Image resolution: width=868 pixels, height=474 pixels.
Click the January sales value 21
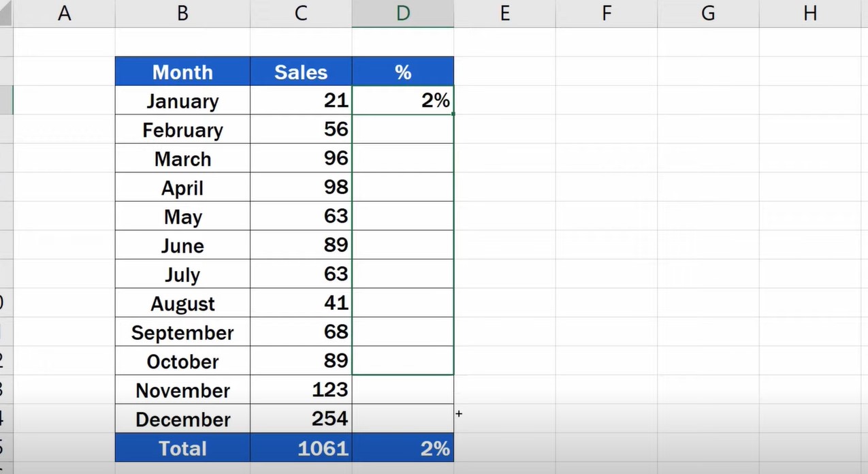click(x=301, y=101)
